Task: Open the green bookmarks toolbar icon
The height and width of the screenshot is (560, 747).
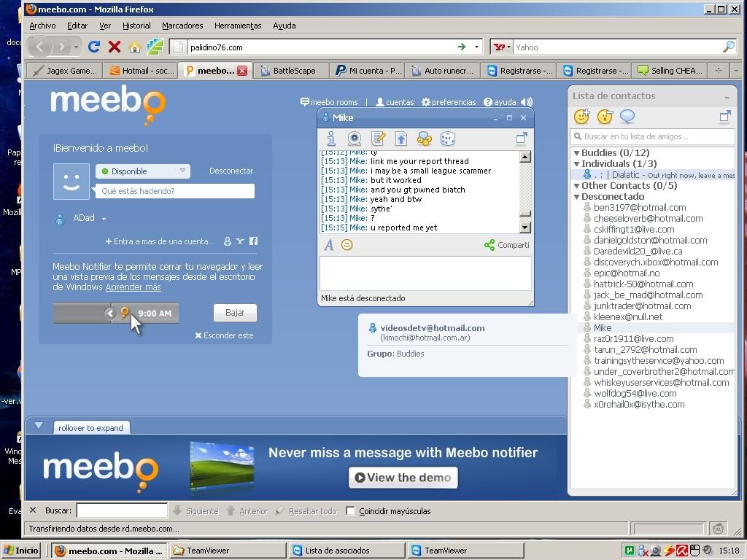Action: point(155,47)
